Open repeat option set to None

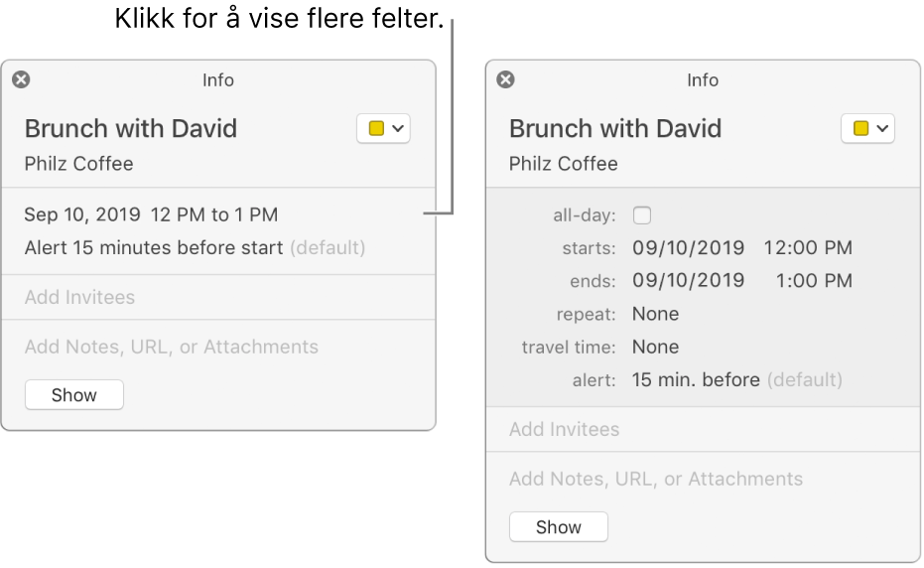[655, 314]
